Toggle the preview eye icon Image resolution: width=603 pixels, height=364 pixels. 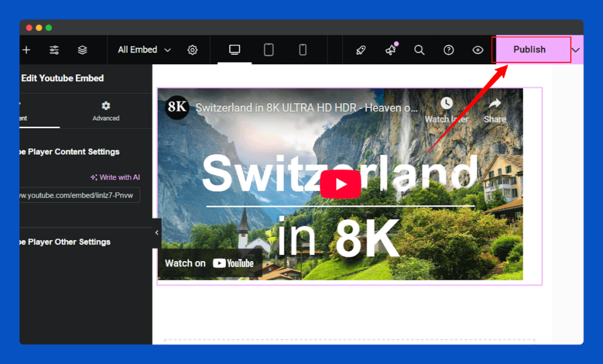click(x=478, y=49)
